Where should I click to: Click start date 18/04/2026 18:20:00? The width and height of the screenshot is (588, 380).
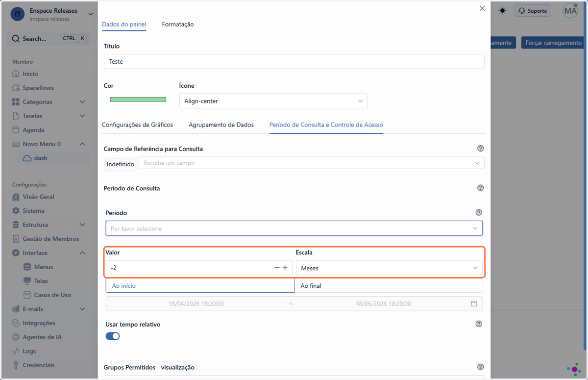pos(196,304)
